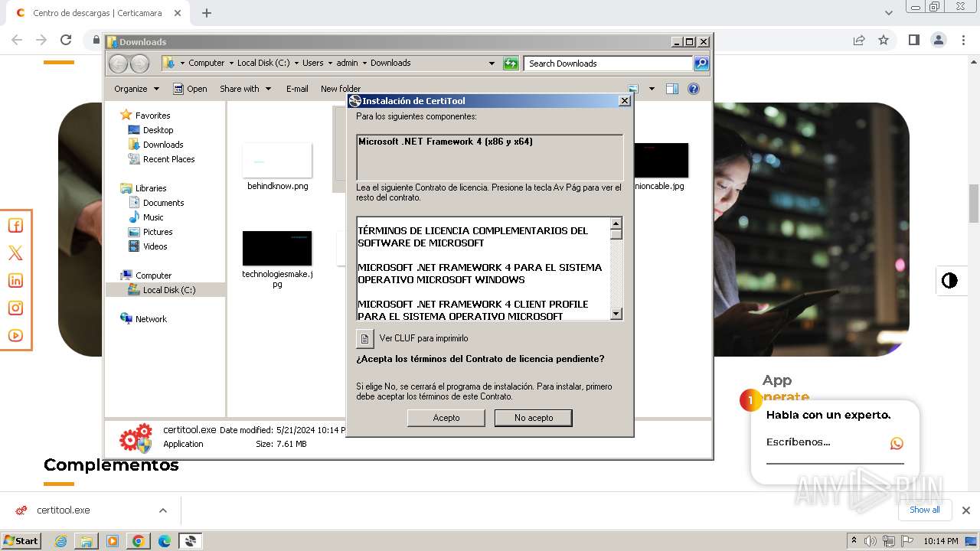Toggle the preview pane icon
The image size is (980, 551).
671,89
